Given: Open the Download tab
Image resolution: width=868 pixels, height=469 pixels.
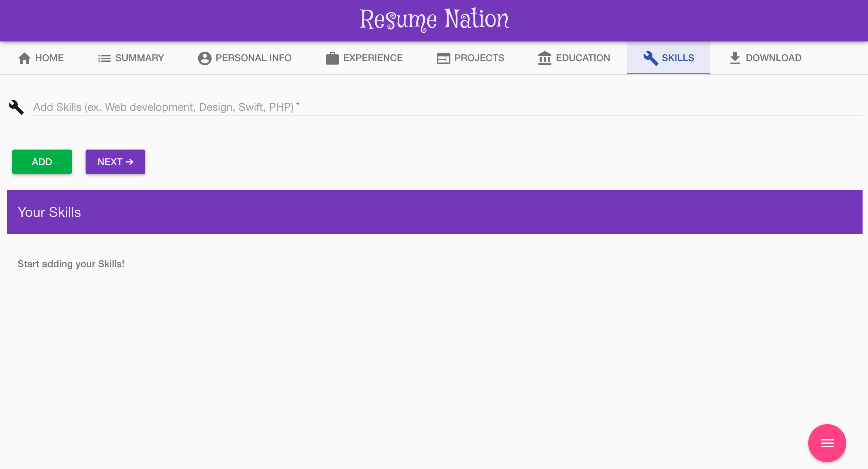Looking at the screenshot, I should click(x=773, y=58).
